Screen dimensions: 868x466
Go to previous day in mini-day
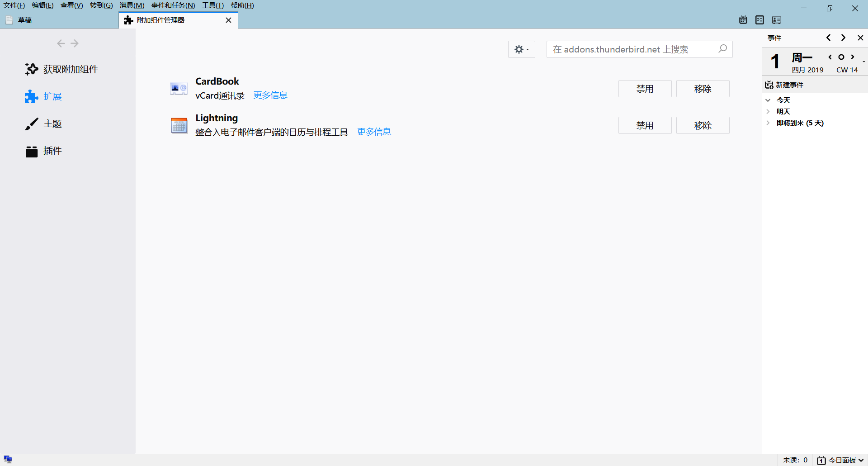[830, 57]
